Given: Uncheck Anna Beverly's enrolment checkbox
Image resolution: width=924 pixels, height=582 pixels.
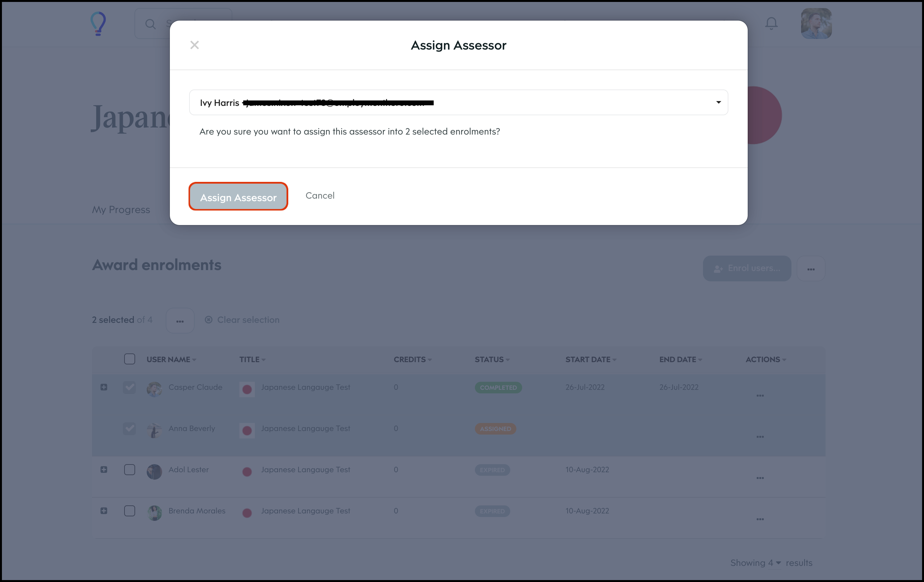Looking at the screenshot, I should tap(129, 428).
